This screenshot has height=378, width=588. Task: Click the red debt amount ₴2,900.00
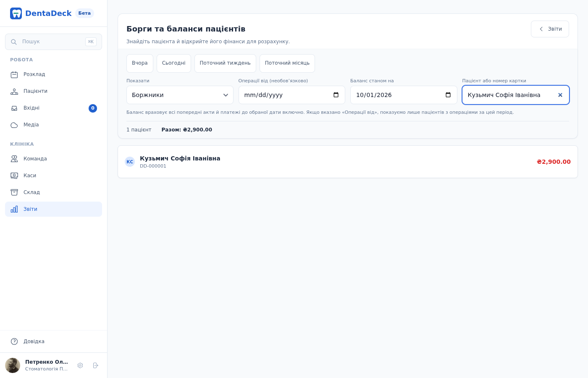point(554,162)
